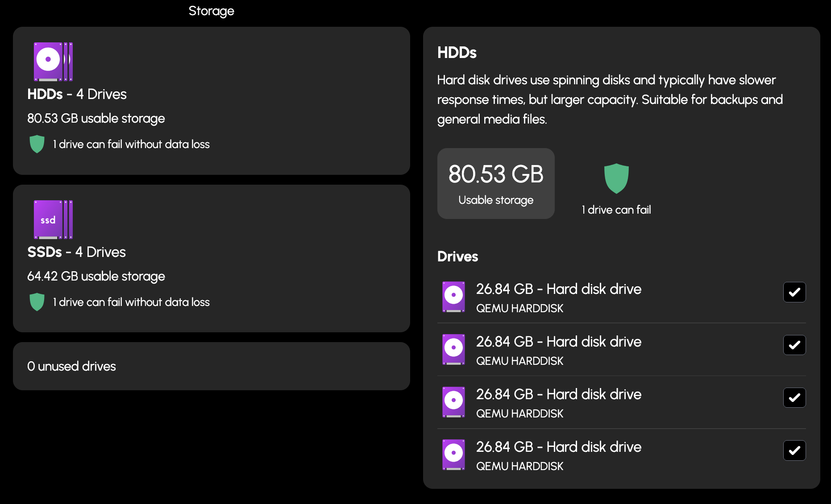Uncheck the fourth QEMU HARDDISK checkbox
The width and height of the screenshot is (831, 504).
(794, 450)
